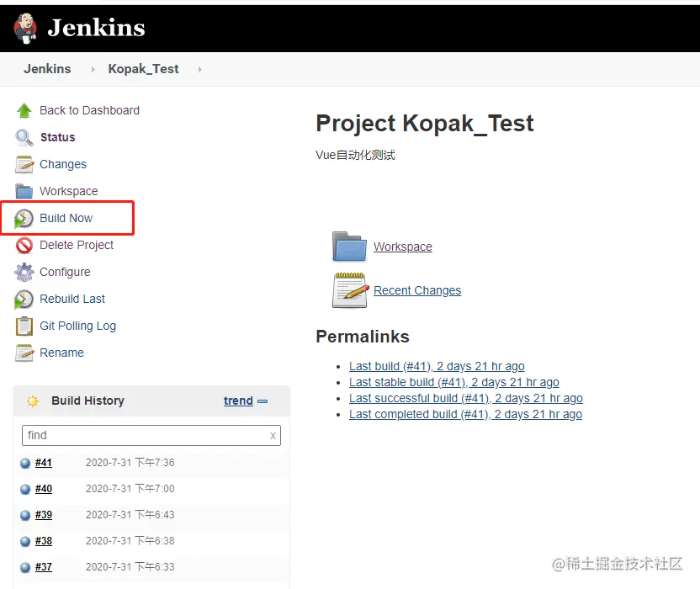Start a build with Build Now

coord(66,218)
